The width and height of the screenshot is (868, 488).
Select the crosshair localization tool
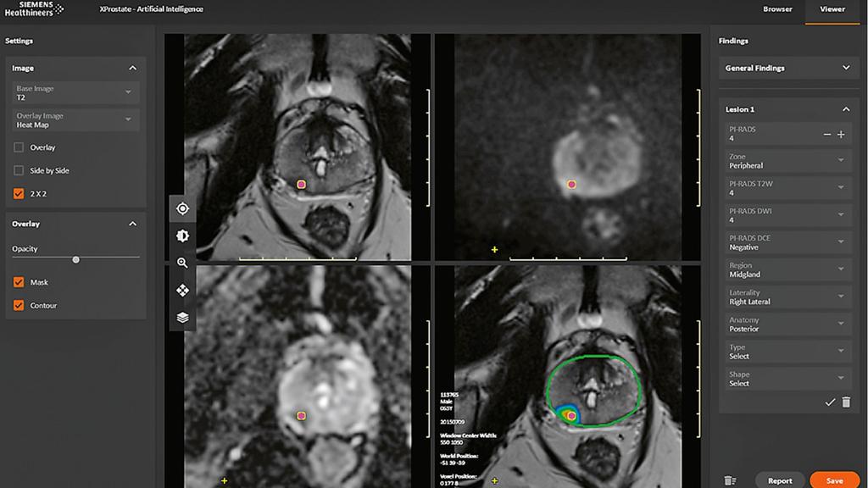(x=181, y=208)
